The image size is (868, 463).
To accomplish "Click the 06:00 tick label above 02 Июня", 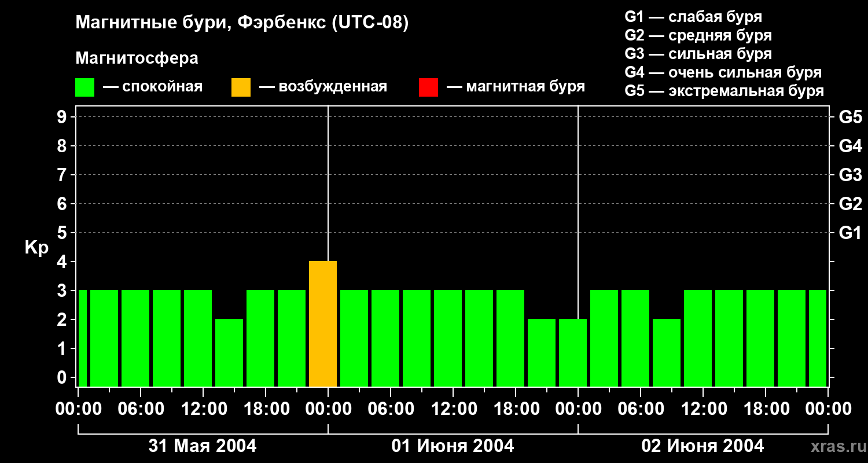I will point(641,409).
